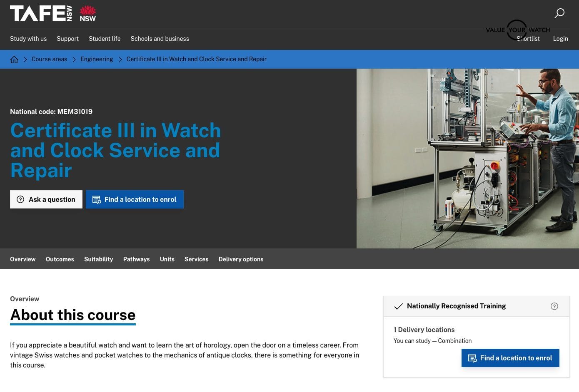Click the search magnifier icon
Image resolution: width=579 pixels, height=392 pixels.
tap(559, 13)
